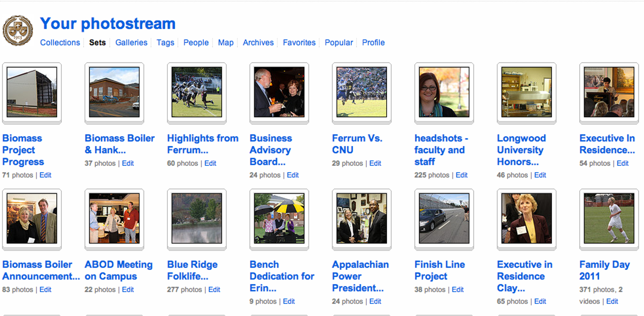
Task: Edit the Executive In Residence 54 photos set
Action: pyautogui.click(x=622, y=163)
